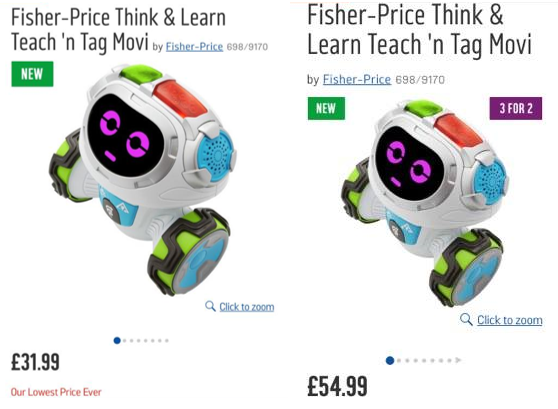Click the magnifier icon beside the £54.99 product's zoom link
Viewport: 558px width, 409px height.
466,319
